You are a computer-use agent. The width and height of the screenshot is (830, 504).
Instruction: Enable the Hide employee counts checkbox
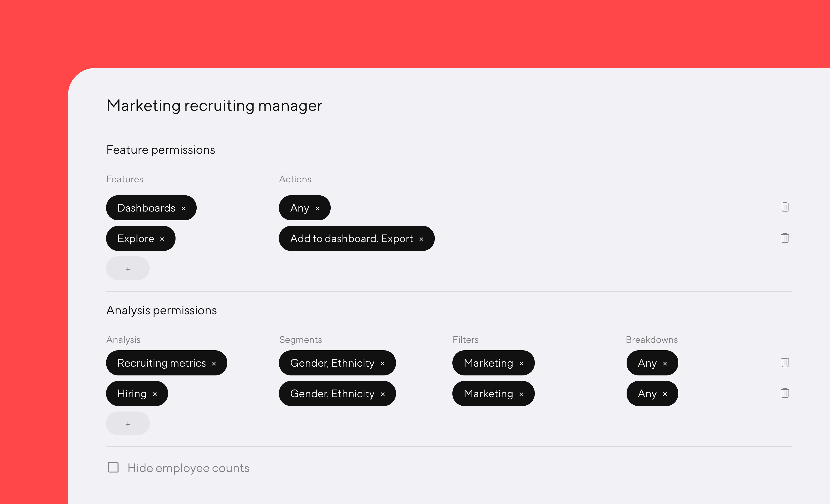(114, 468)
